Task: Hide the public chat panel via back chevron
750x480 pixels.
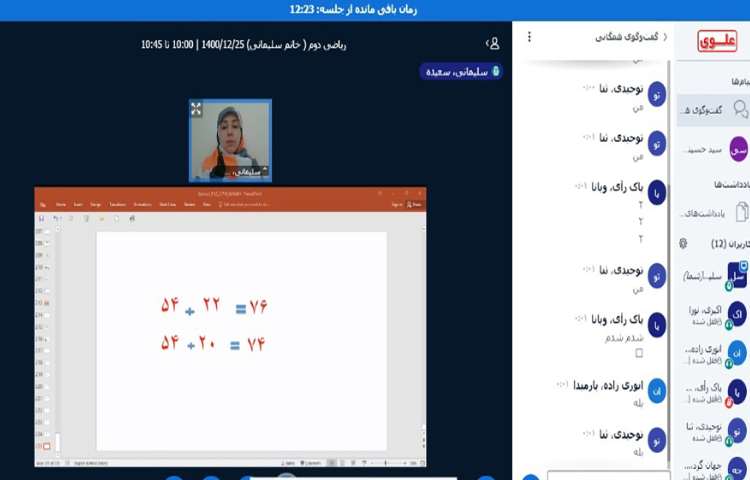Action: point(665,37)
